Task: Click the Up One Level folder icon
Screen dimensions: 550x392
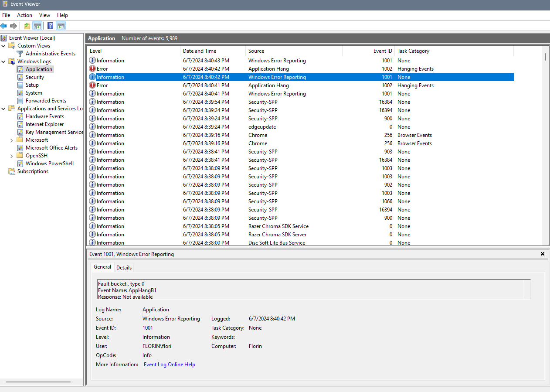Action: coord(27,26)
